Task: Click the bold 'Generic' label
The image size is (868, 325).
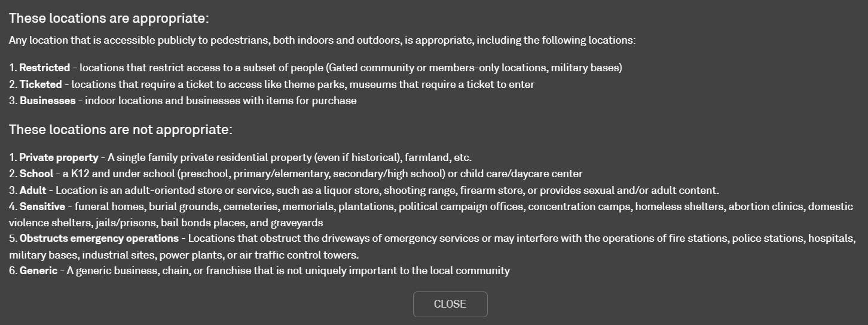Action: [x=39, y=271]
